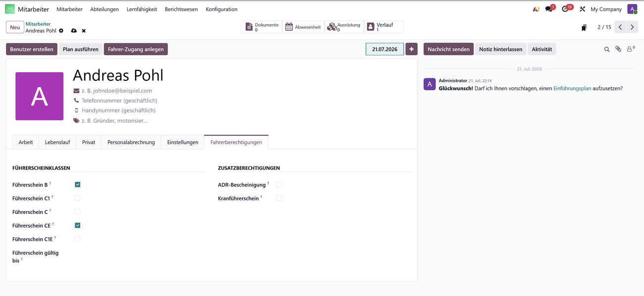The width and height of the screenshot is (644, 296).
Task: Open the Konfiguration menu
Action: pyautogui.click(x=221, y=9)
